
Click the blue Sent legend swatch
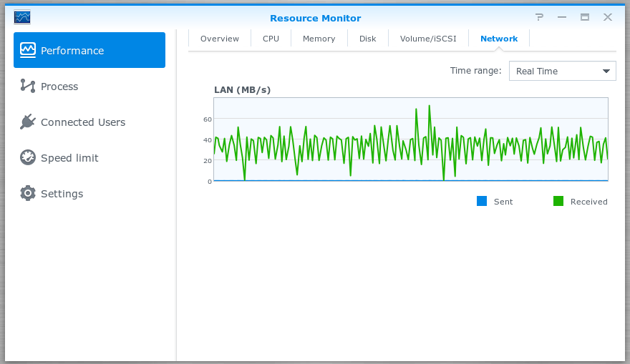(x=482, y=201)
